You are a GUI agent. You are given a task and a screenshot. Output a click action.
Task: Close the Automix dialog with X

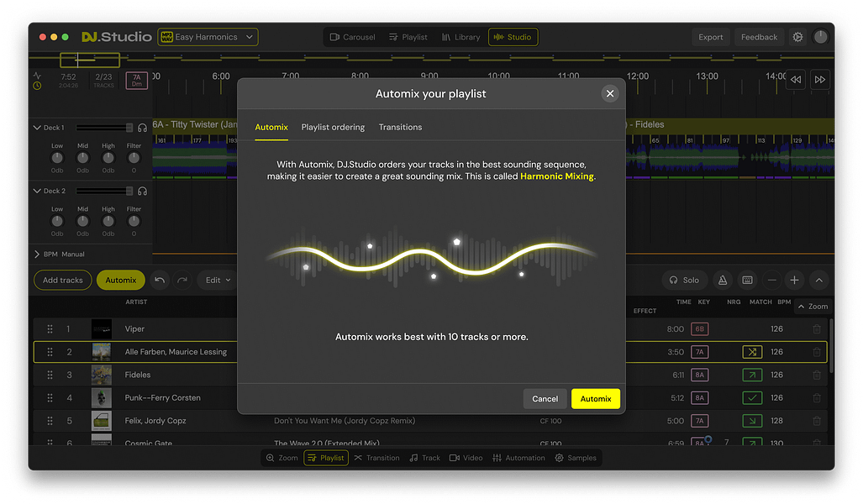click(x=610, y=93)
